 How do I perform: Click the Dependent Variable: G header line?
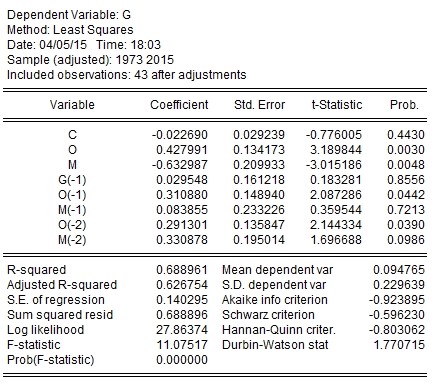pyautogui.click(x=69, y=15)
